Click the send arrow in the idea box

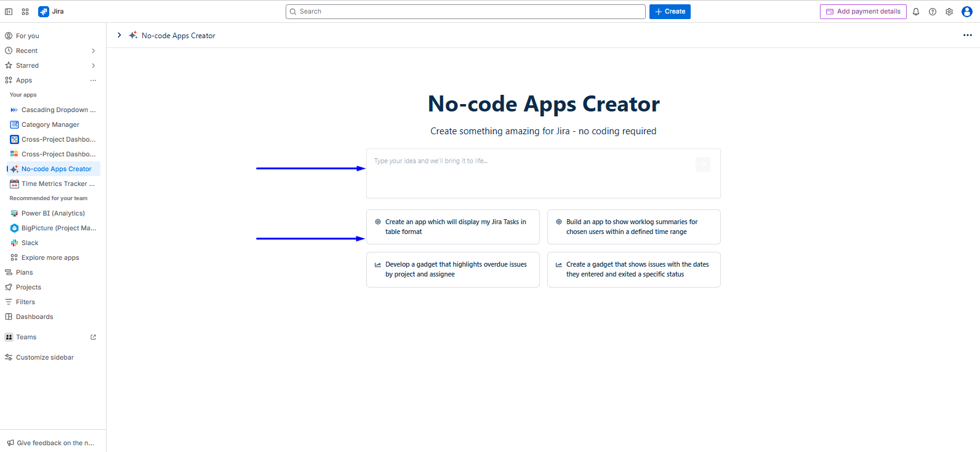703,164
